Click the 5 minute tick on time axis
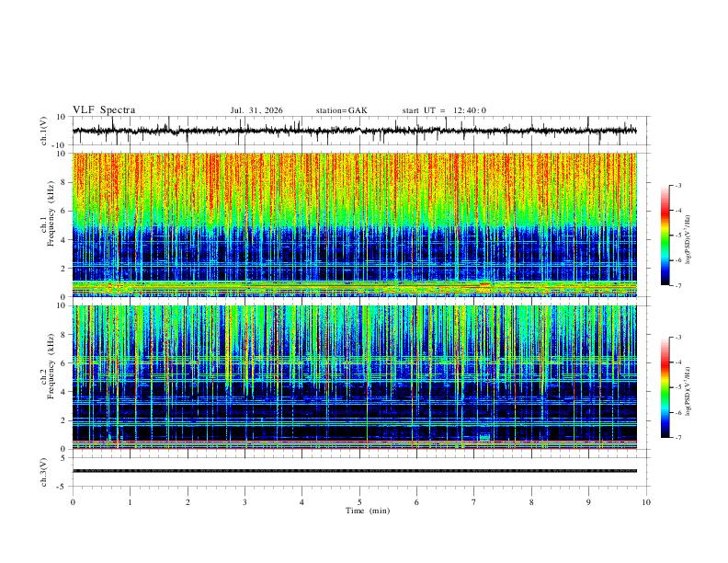Screen dimensions: 728x563 coord(359,502)
